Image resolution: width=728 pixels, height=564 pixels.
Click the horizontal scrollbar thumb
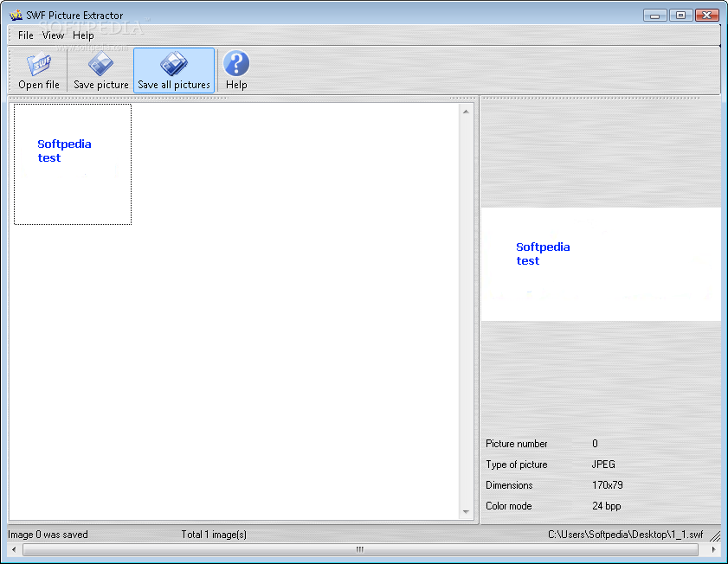tap(360, 549)
